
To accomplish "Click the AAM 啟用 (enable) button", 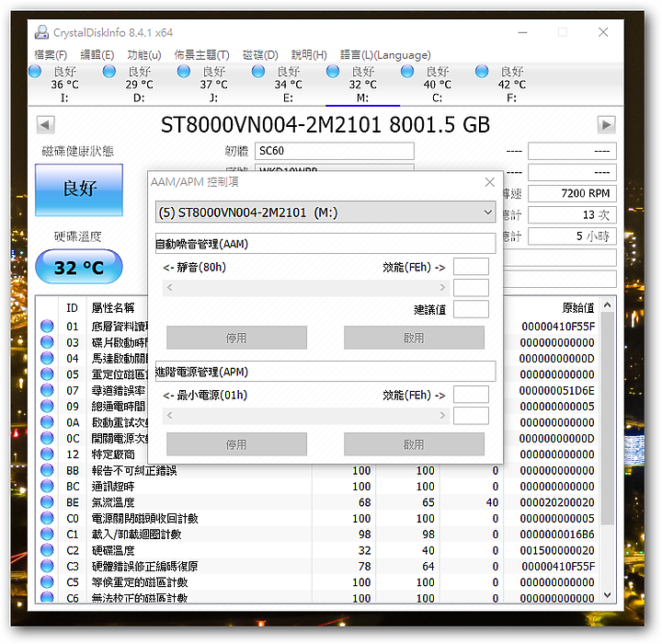I will [414, 338].
